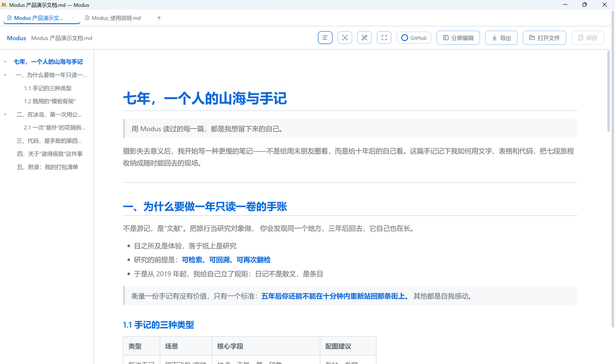Click the focus scan icon button
The height and width of the screenshot is (364, 615).
345,38
